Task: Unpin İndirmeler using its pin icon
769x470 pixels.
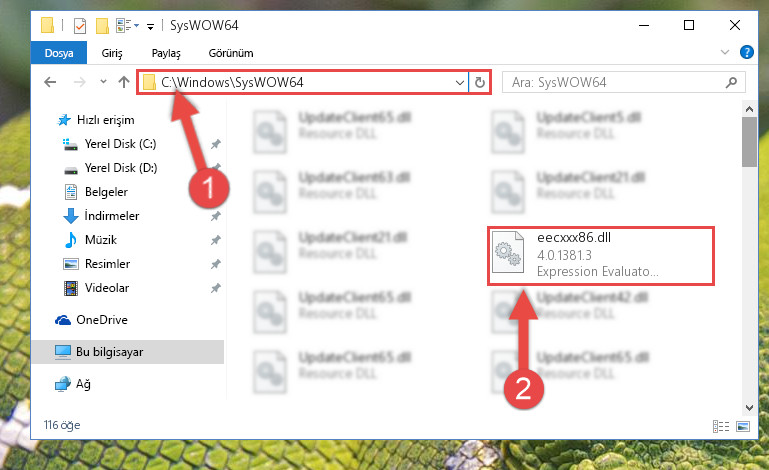Action: click(215, 216)
